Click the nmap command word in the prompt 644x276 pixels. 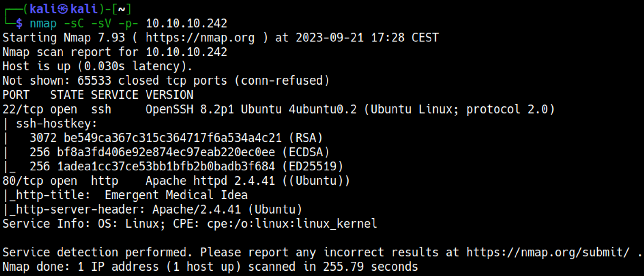43,23
